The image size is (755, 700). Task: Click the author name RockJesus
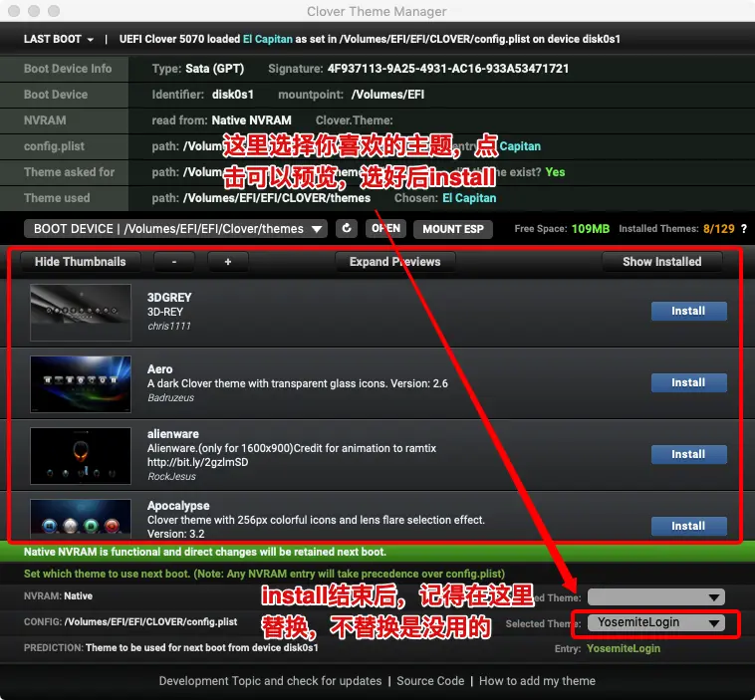tap(172, 477)
